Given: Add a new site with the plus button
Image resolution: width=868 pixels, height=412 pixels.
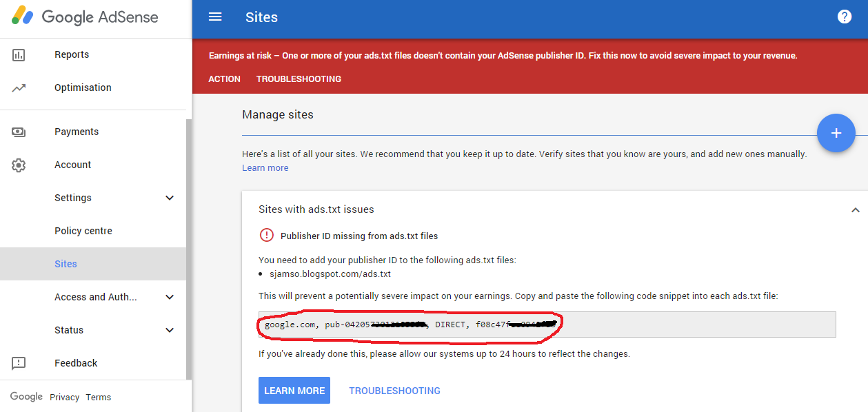Looking at the screenshot, I should click(836, 133).
